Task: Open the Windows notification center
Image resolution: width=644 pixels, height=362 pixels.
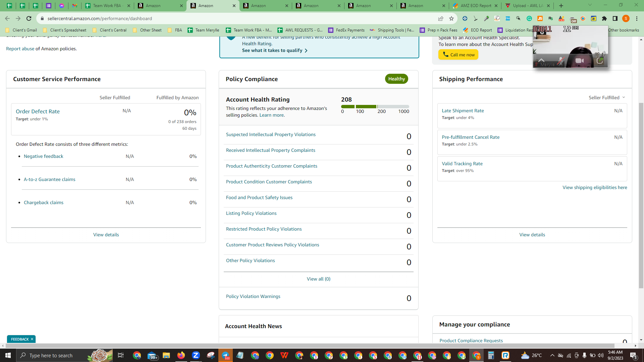Action: (x=633, y=355)
